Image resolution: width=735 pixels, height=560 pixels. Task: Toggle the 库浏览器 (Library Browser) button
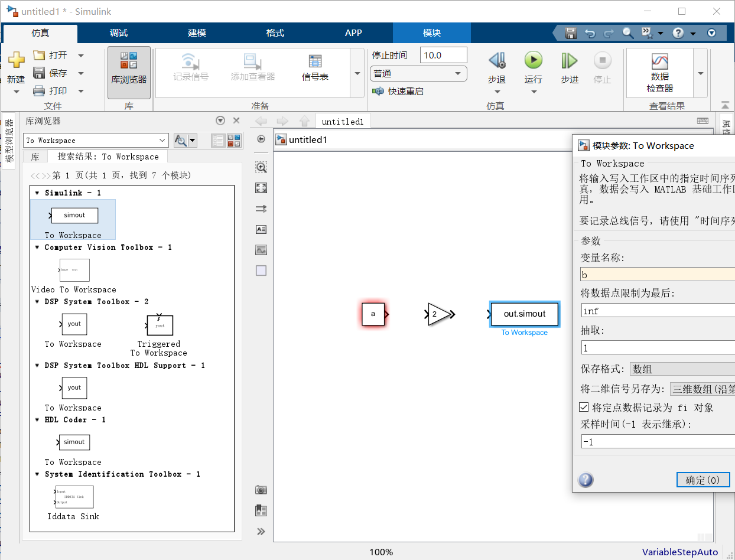click(x=129, y=71)
